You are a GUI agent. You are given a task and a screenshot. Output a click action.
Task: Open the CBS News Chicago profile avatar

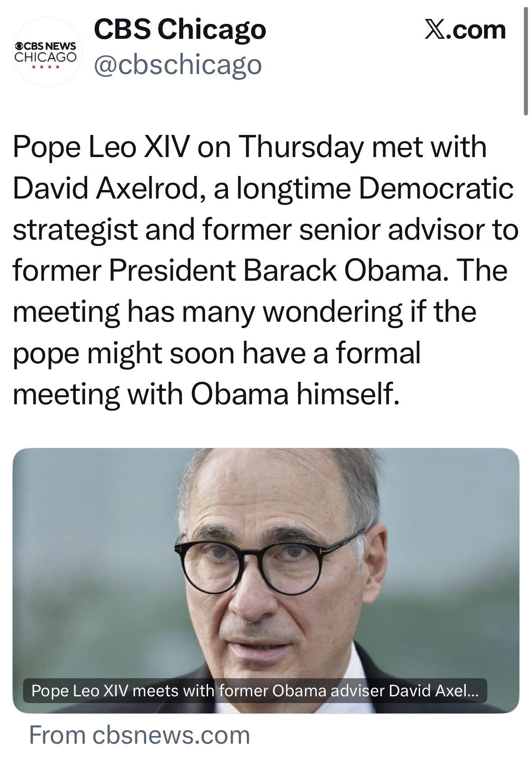coord(47,52)
